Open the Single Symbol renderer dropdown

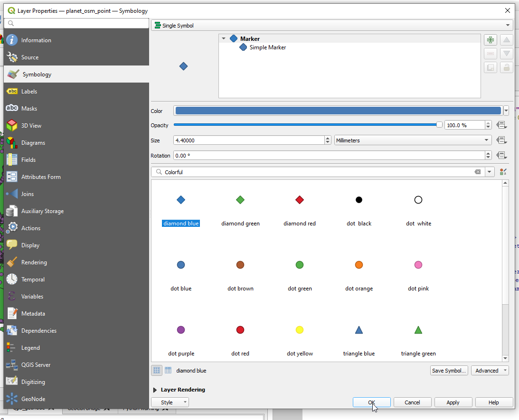click(x=331, y=26)
